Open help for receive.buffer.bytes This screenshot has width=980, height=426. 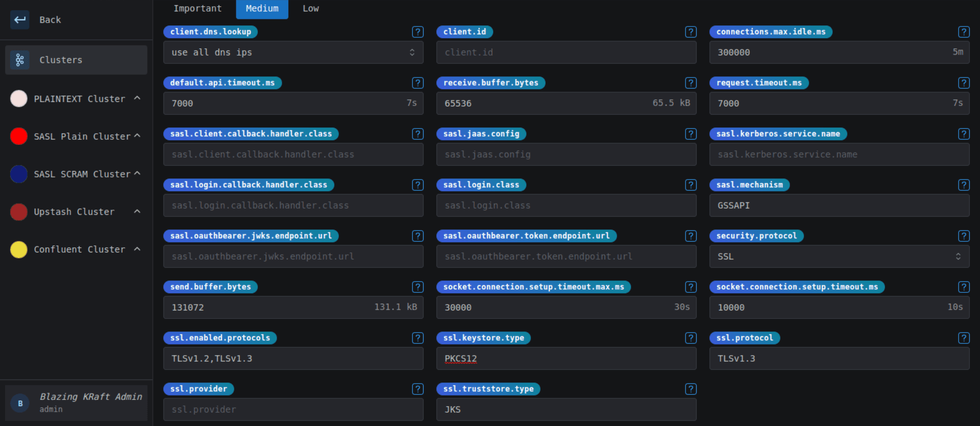tap(691, 83)
